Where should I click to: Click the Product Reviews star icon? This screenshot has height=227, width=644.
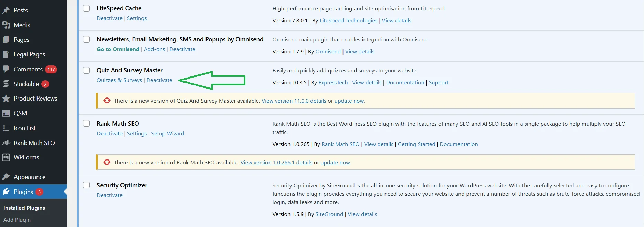[6, 99]
